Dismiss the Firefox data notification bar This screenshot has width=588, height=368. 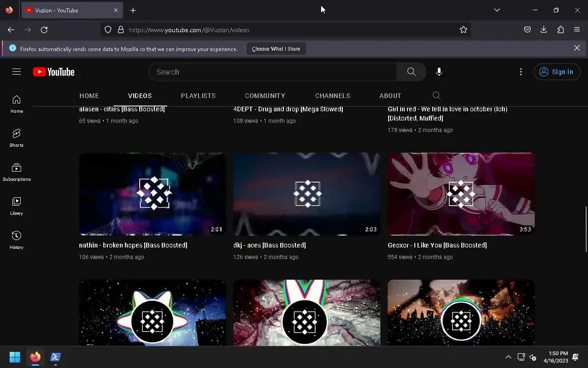577,48
